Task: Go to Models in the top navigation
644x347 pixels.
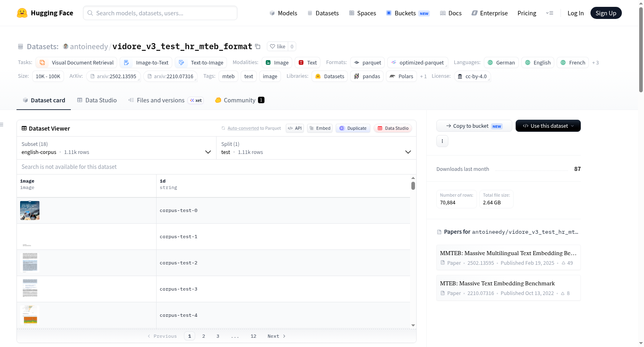Action: click(x=283, y=13)
